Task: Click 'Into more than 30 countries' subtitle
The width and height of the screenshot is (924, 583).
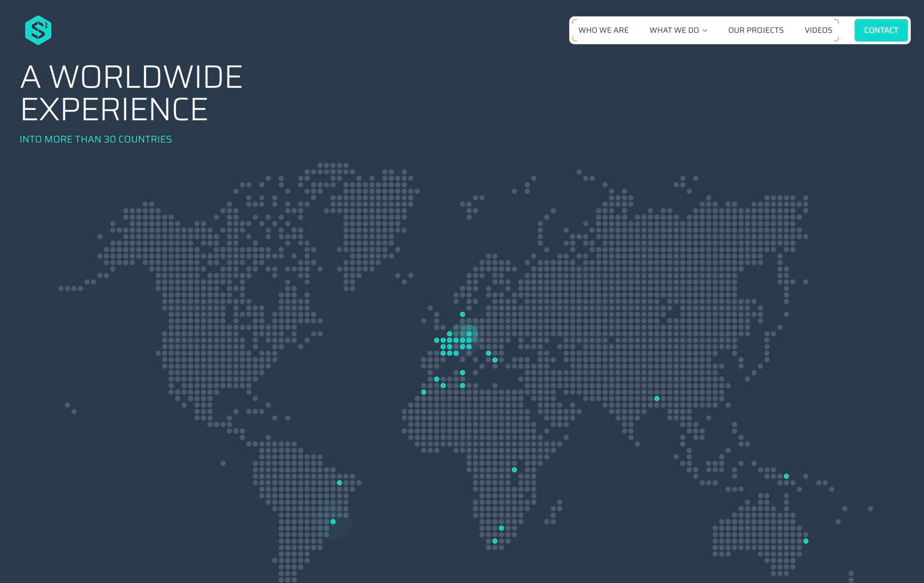Action: click(96, 139)
